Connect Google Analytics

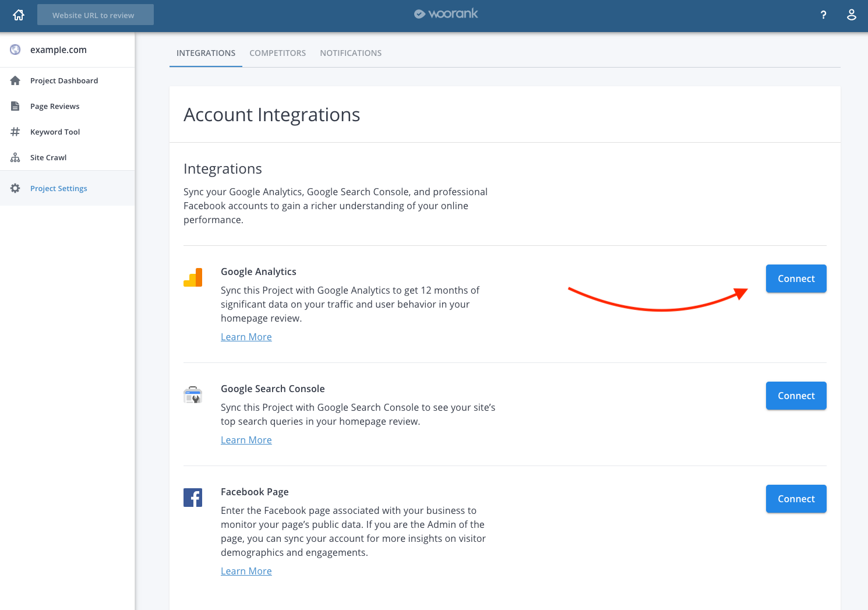coord(796,278)
